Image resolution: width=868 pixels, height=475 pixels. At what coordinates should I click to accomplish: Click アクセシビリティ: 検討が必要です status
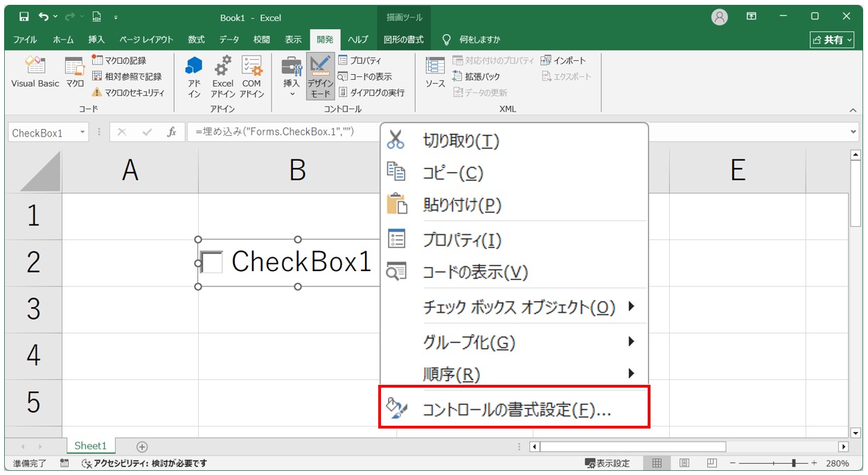[x=143, y=463]
